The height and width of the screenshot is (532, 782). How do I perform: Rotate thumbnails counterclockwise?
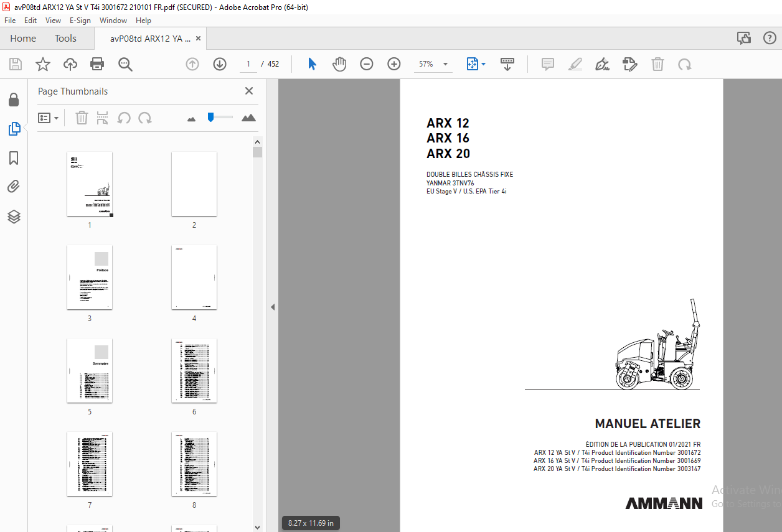tap(124, 118)
